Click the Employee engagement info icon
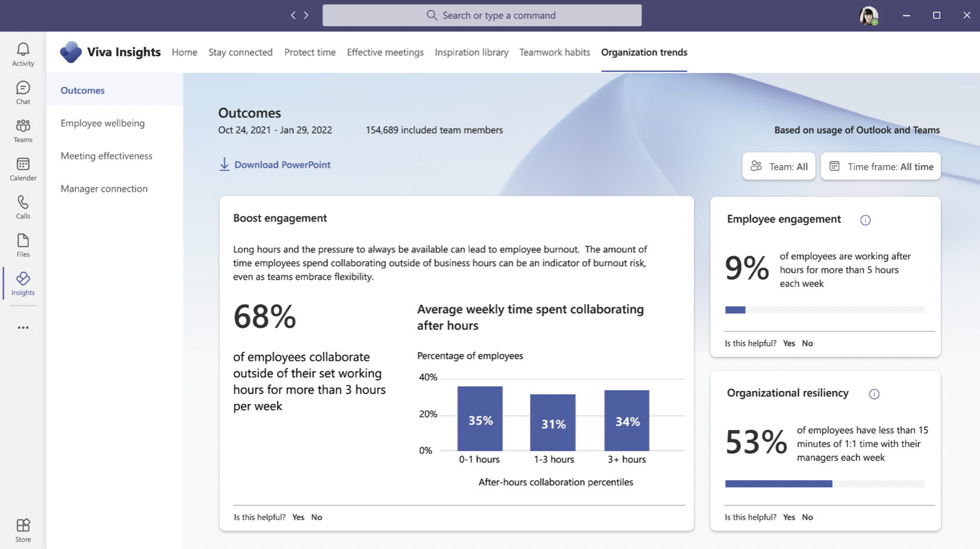Screen dimensions: 980x549 pyautogui.click(x=865, y=220)
